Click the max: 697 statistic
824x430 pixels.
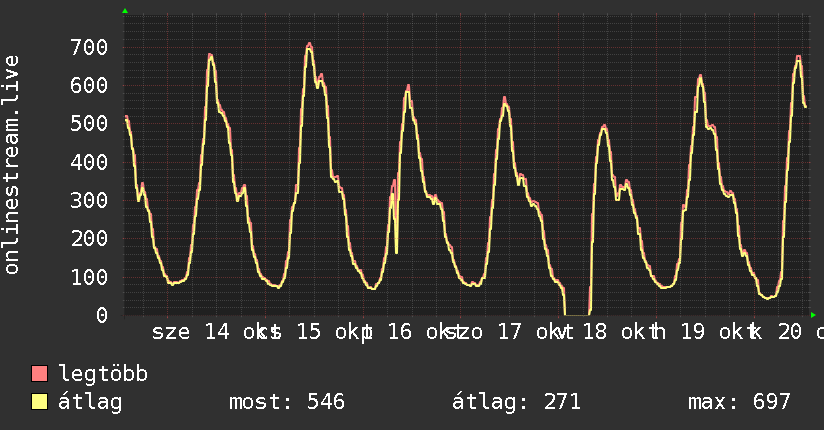tap(739, 402)
